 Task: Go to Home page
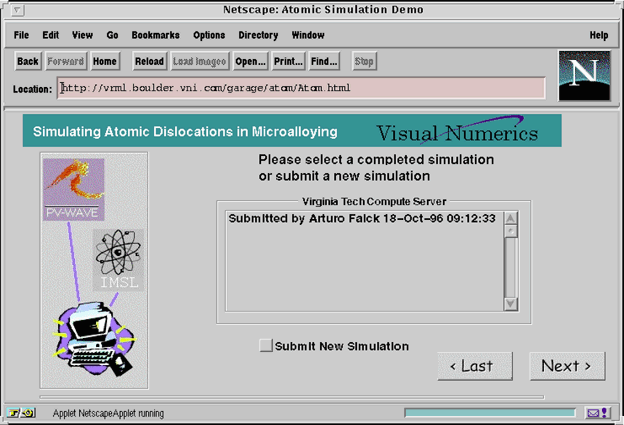coord(105,61)
